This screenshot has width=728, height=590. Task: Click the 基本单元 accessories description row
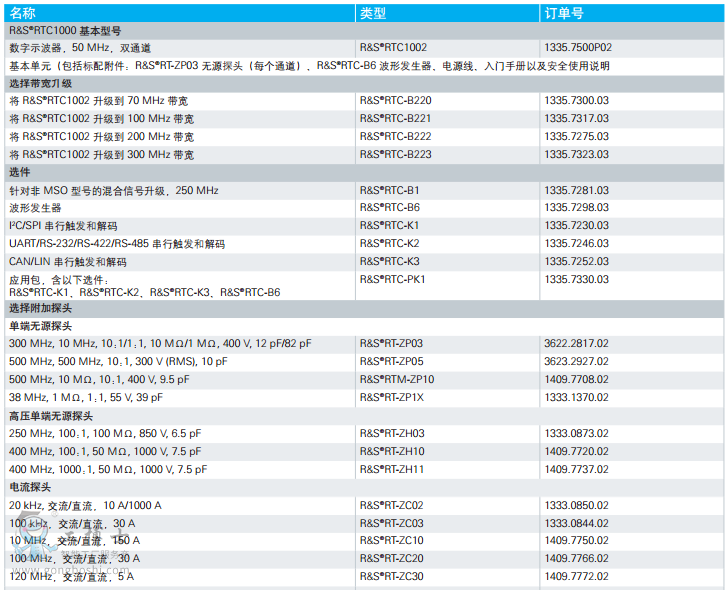[x=364, y=66]
